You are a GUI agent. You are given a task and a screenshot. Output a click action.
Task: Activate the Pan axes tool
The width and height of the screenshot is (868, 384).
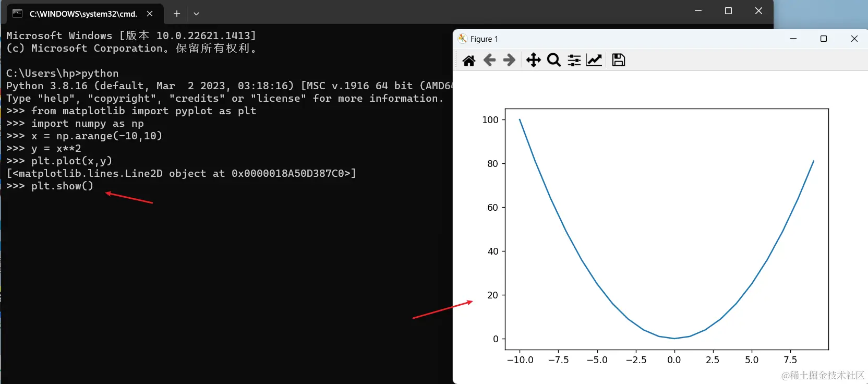coord(533,61)
